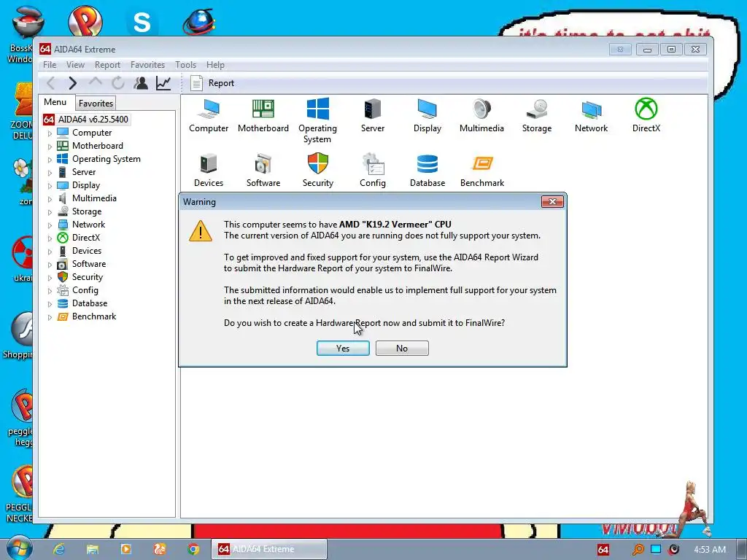Expand the Computer tree node
The height and width of the screenshot is (560, 747).
50,133
